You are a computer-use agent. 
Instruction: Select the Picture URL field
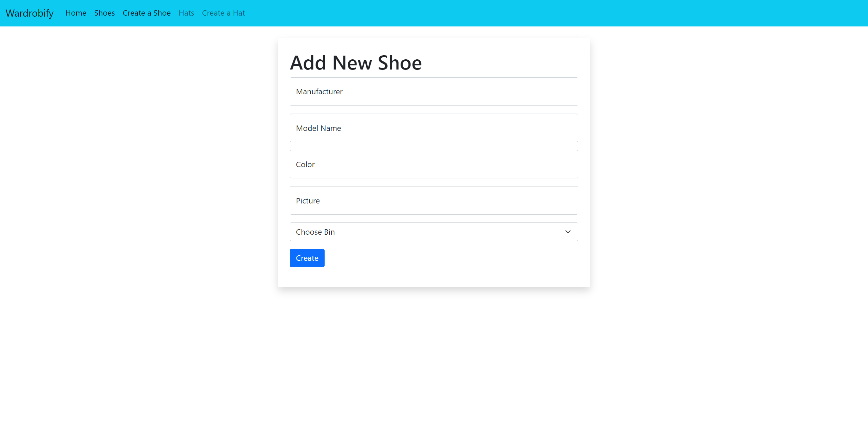point(433,200)
